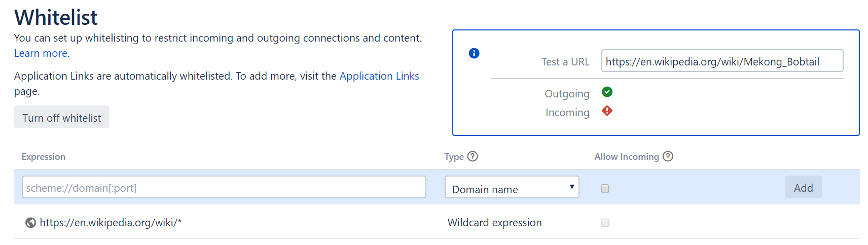Select the https://en.wikipedia.org/wiki/* expression text
868x245 pixels.
pos(111,223)
